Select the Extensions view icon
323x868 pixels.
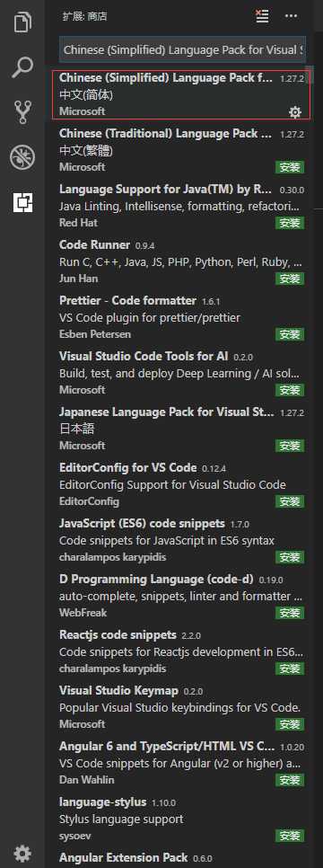(22, 202)
